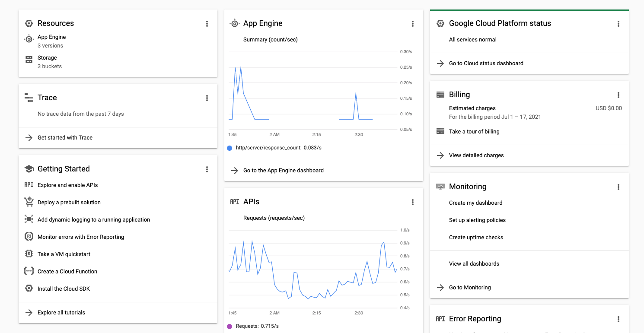Click the Trace header icon
The width and height of the screenshot is (644, 333).
29,98
